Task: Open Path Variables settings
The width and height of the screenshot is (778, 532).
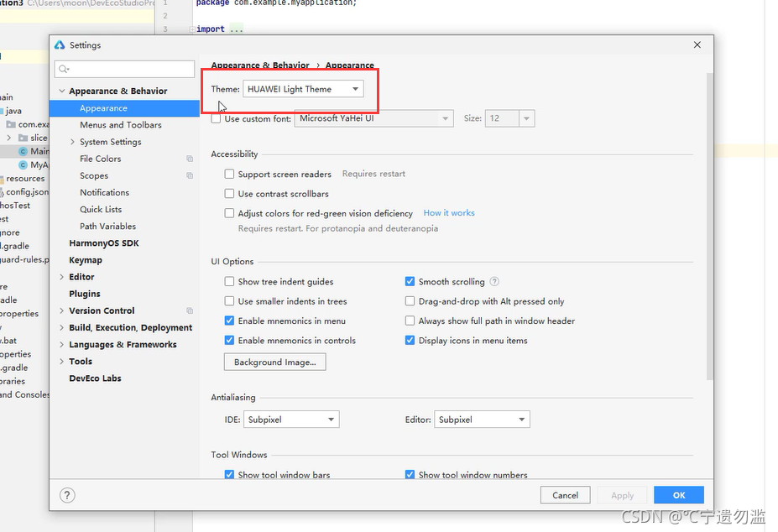Action: coord(107,227)
